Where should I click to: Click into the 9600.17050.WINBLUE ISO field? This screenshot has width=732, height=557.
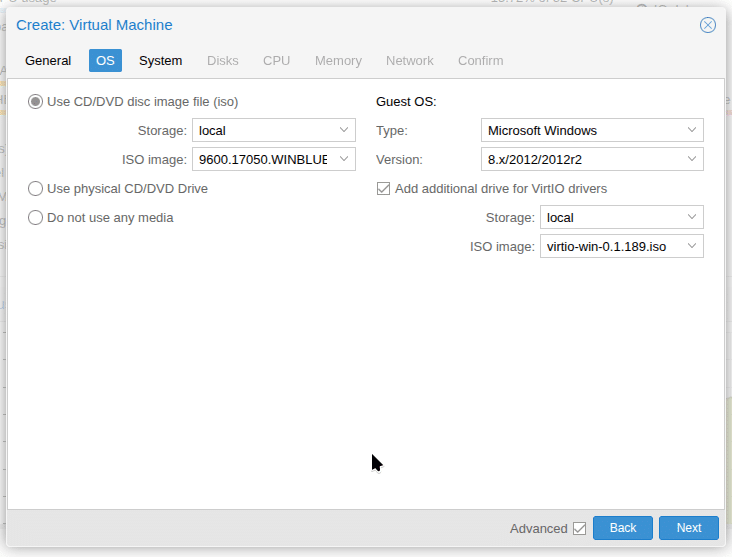tap(263, 159)
